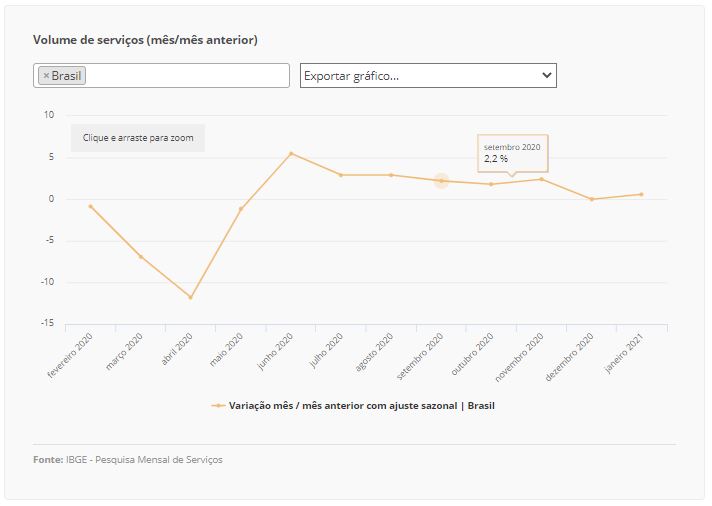Click the março 2020 data point
Image resolution: width=712 pixels, height=506 pixels.
pyautogui.click(x=140, y=257)
